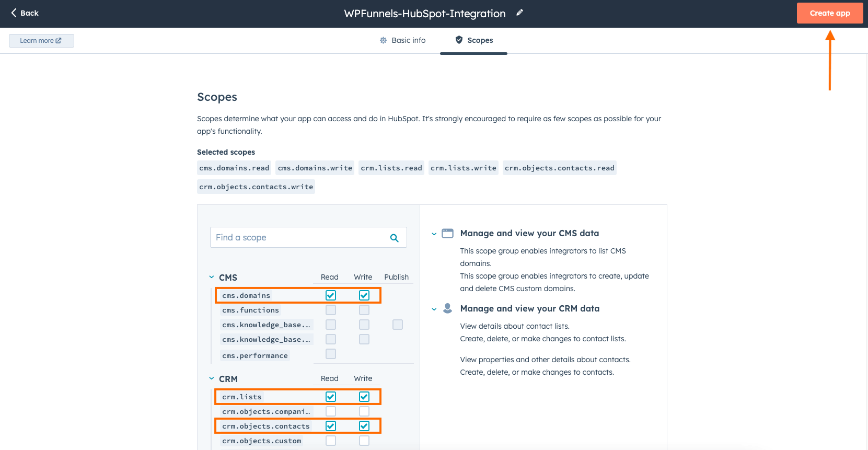
Task: Enable cms.performance Read checkbox
Action: click(x=331, y=354)
